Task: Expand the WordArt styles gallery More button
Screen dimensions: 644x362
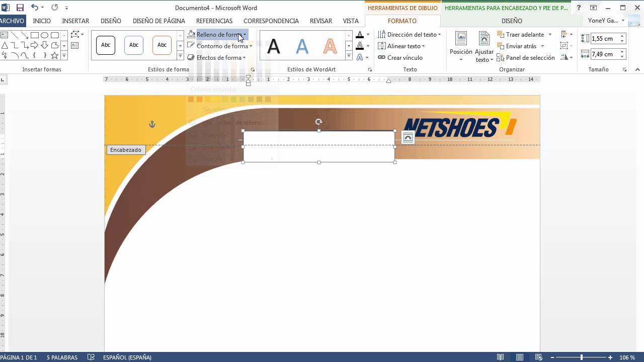Action: tap(349, 56)
